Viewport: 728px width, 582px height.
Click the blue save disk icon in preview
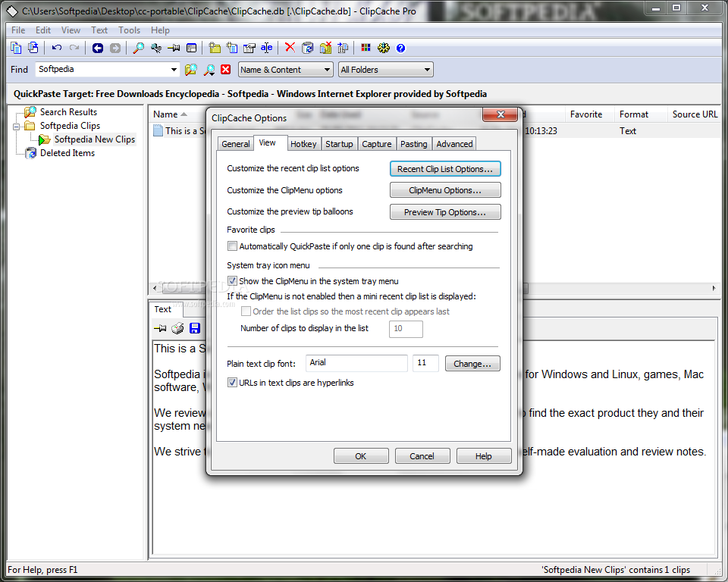195,329
